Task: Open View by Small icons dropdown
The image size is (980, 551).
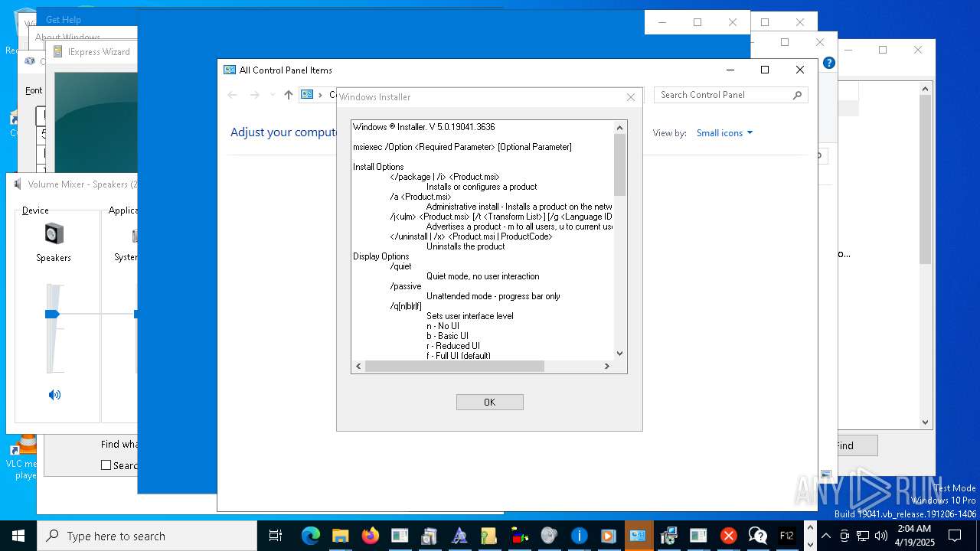Action: (724, 132)
